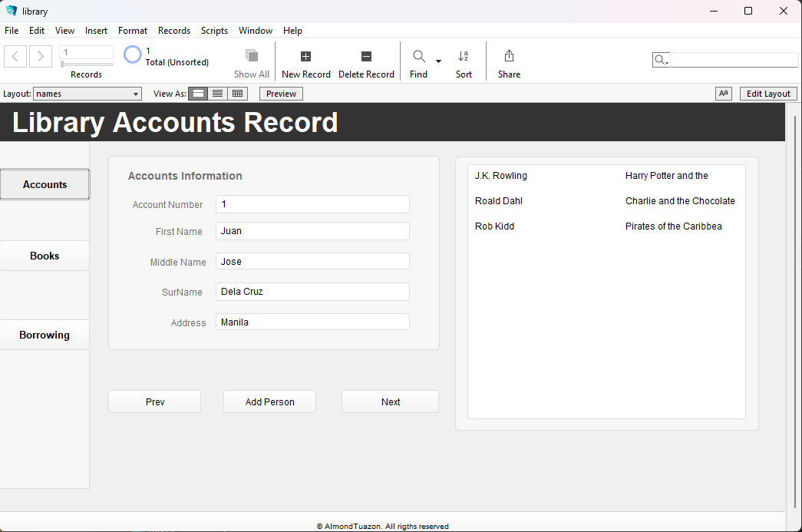Click the Share icon in toolbar
Screen dimensions: 802x532
pyautogui.click(x=509, y=57)
